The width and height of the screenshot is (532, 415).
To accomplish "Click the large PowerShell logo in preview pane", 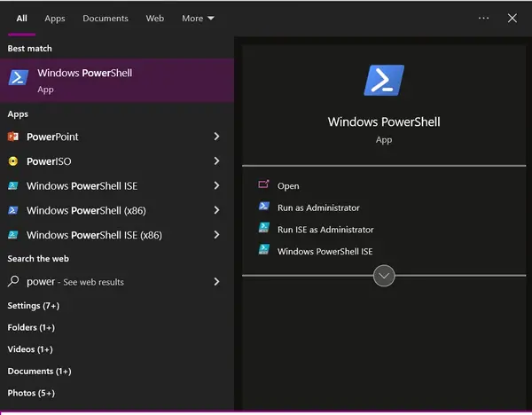I will tap(384, 80).
